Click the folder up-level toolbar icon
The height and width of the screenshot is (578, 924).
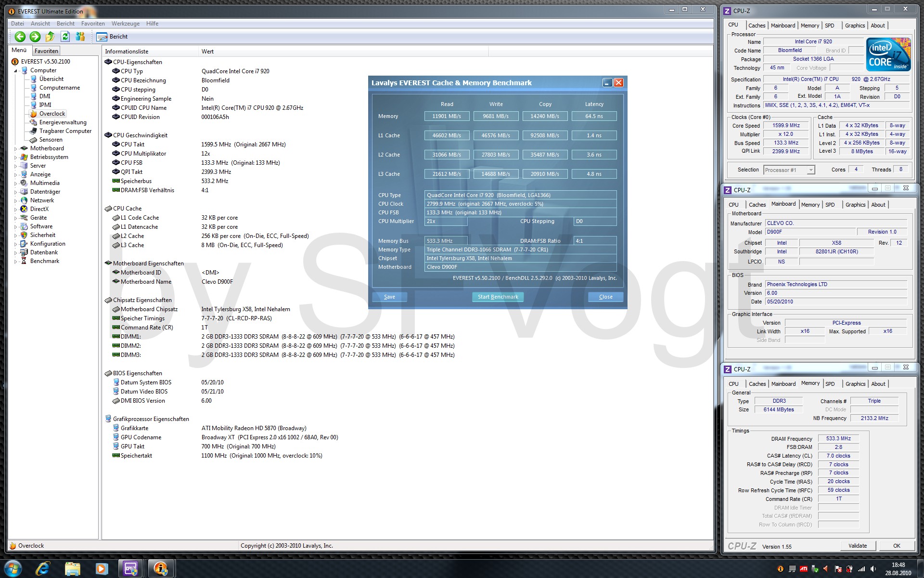click(x=50, y=37)
